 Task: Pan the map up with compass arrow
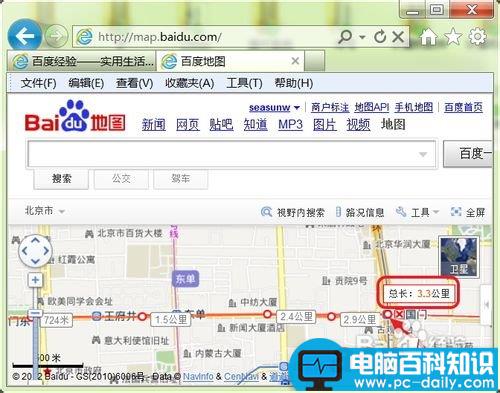[x=35, y=240]
